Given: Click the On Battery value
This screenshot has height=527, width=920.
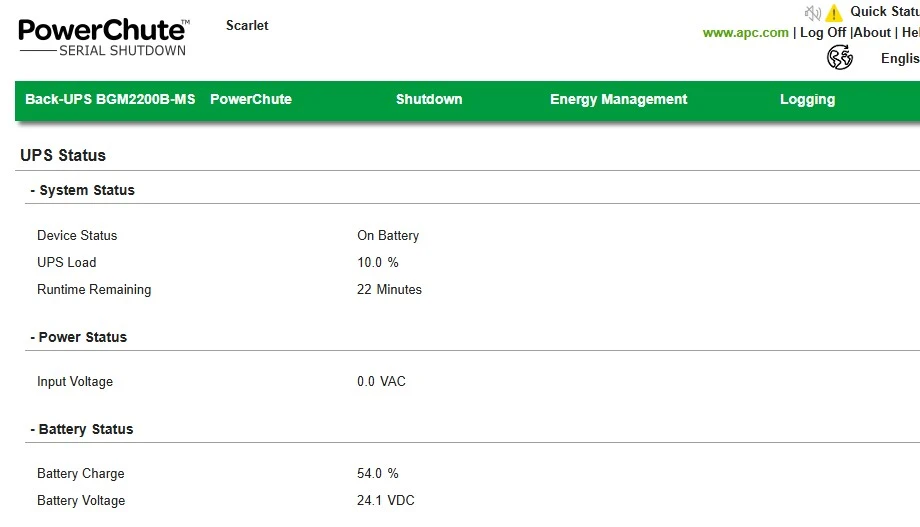Looking at the screenshot, I should (x=388, y=235).
